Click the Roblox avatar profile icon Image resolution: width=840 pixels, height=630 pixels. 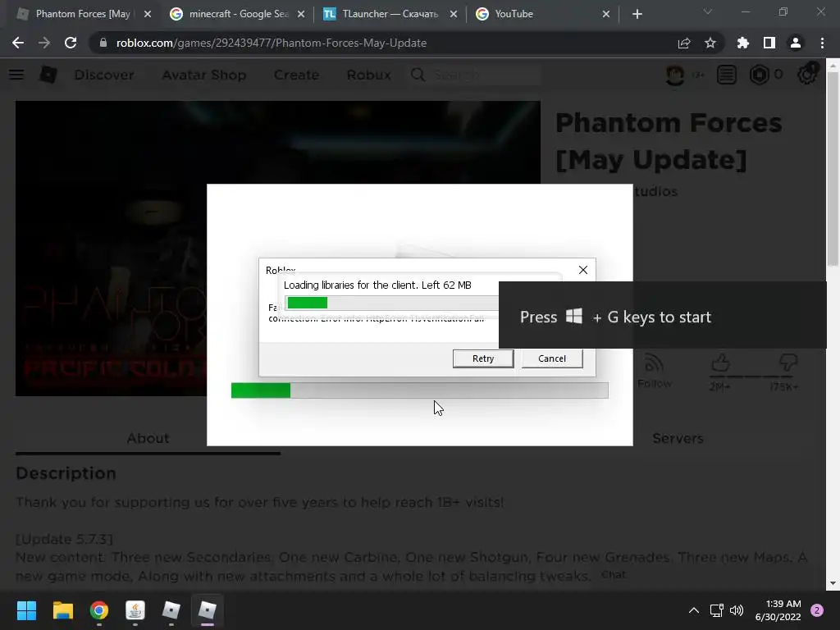point(676,75)
